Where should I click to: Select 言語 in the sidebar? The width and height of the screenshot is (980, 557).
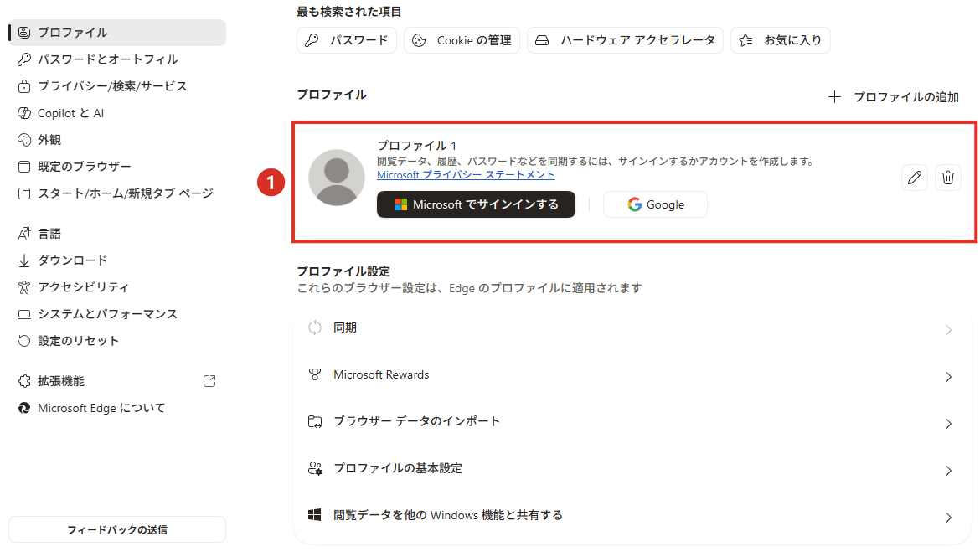click(x=117, y=234)
